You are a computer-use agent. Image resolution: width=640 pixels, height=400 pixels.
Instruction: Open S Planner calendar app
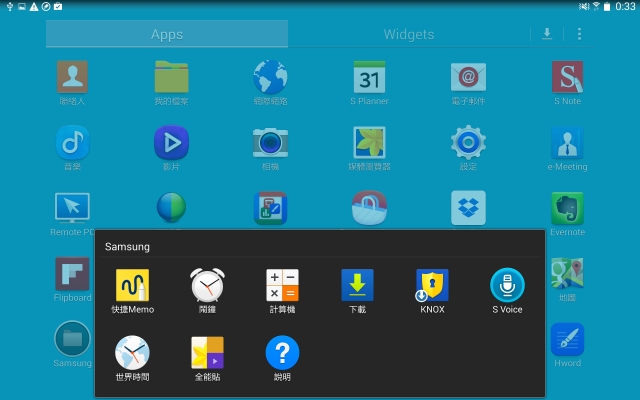(x=369, y=77)
